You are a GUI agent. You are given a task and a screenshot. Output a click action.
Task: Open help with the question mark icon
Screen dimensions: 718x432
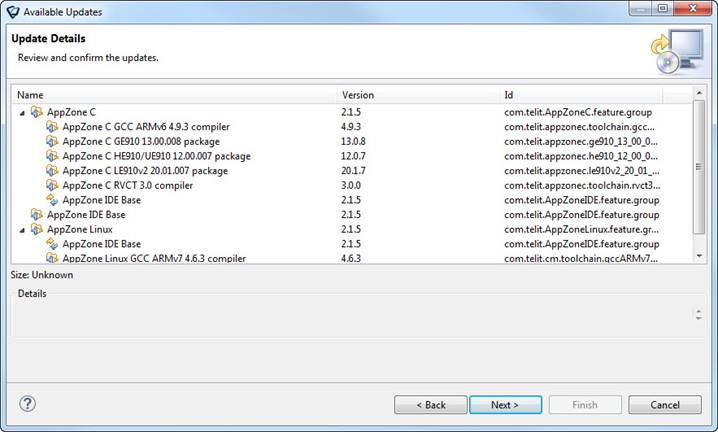pos(27,404)
